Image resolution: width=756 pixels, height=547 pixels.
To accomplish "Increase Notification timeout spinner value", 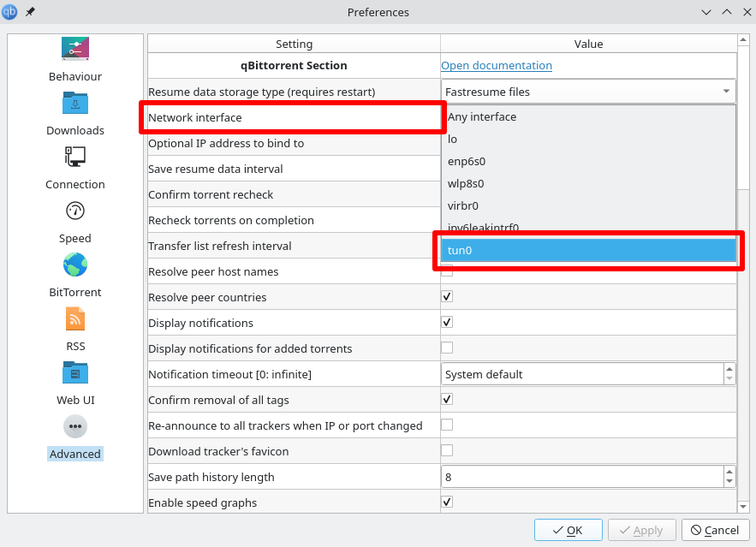I will (729, 369).
